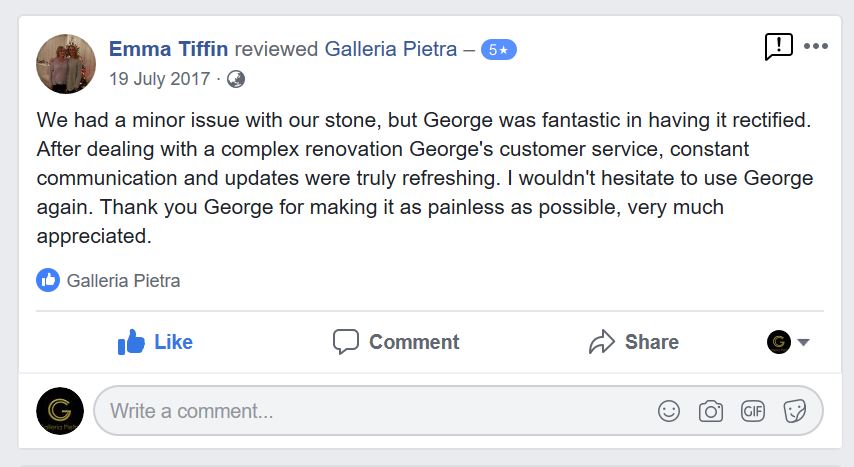Click the globe public audience icon
Screen dimensions: 854x467
[236, 78]
